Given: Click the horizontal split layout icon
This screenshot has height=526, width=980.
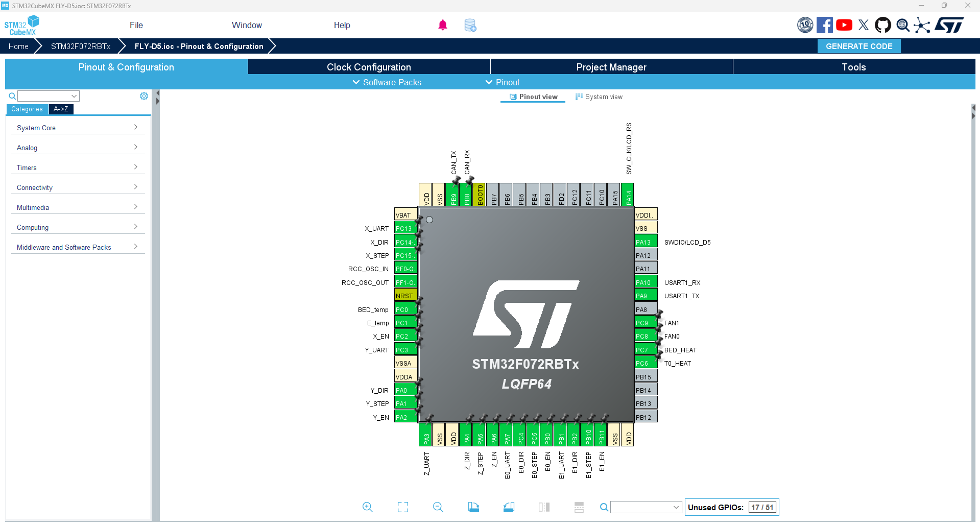Looking at the screenshot, I should [x=579, y=507].
